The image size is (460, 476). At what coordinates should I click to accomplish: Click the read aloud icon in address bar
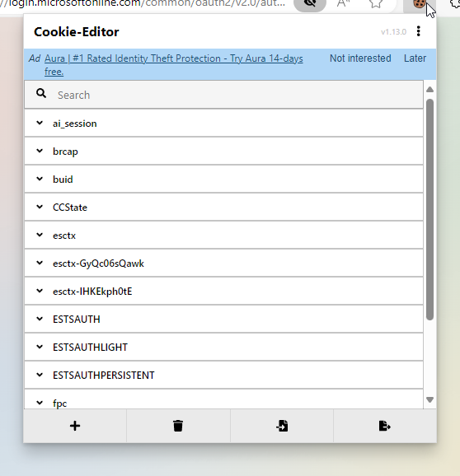click(x=343, y=3)
